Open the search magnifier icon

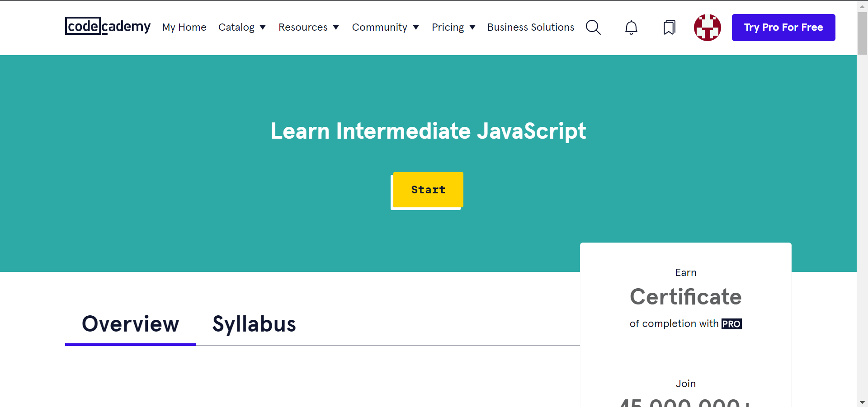point(593,27)
